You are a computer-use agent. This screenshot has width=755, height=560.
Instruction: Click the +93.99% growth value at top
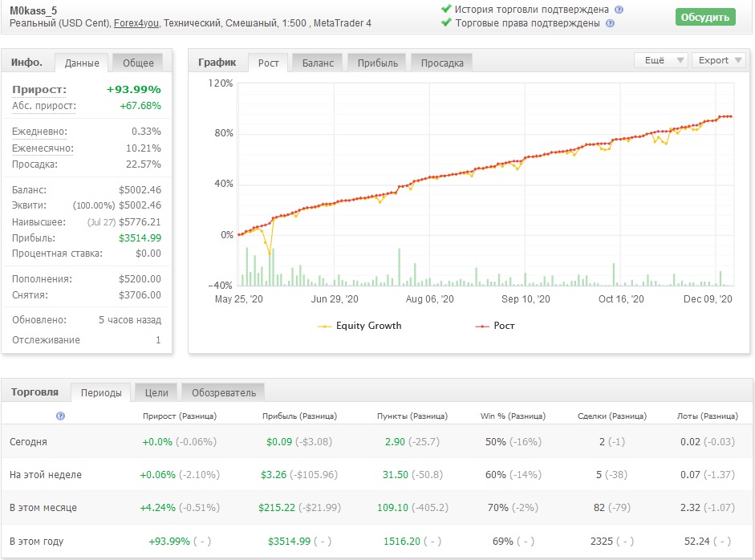click(x=133, y=90)
